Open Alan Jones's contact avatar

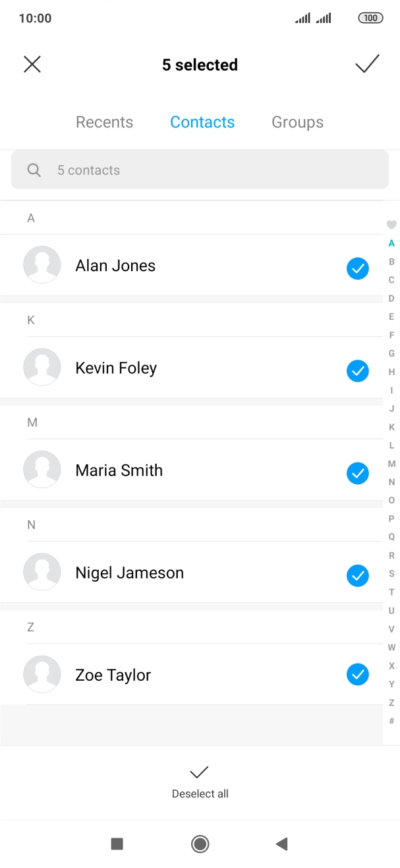tap(42, 264)
